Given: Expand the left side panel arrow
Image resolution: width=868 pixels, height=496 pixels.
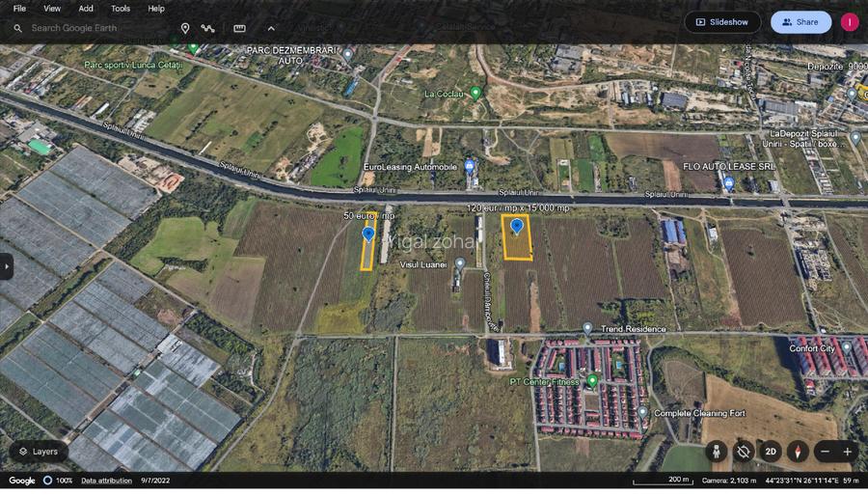Looking at the screenshot, I should [6, 266].
